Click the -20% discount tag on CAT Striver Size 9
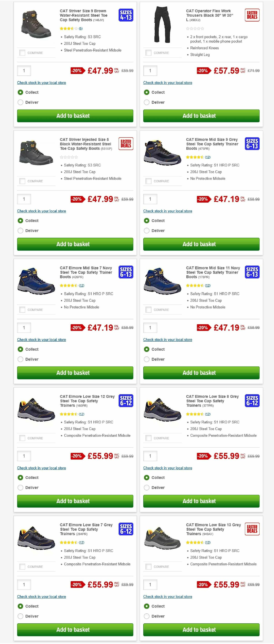Image resolution: width=274 pixels, height=644 pixels. (x=77, y=71)
